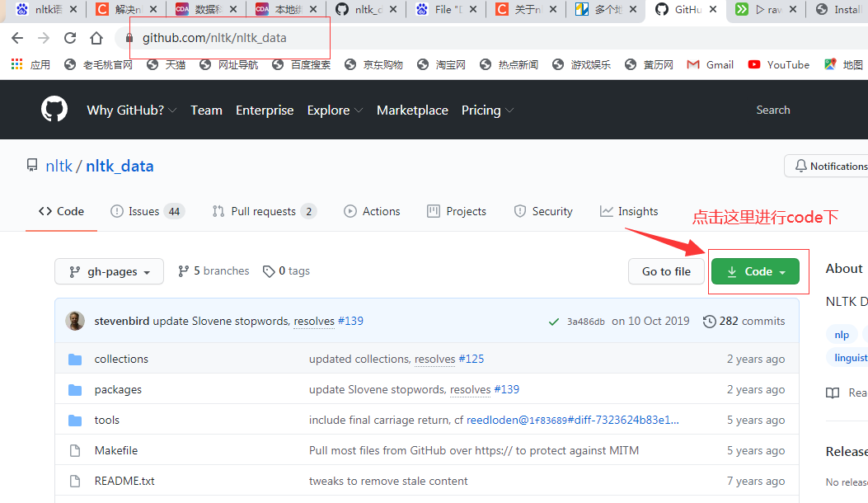The height and width of the screenshot is (503, 868).
Task: Select the Projects tab
Action: point(457,211)
